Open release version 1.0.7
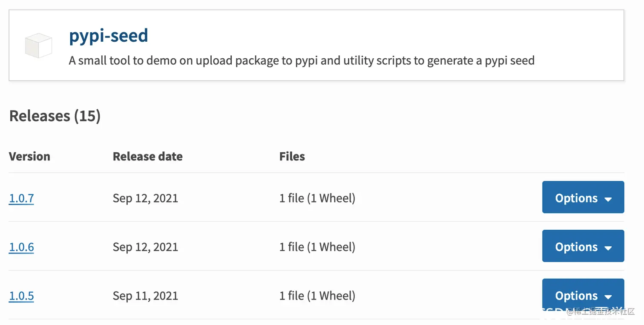644x325 pixels. tap(21, 198)
